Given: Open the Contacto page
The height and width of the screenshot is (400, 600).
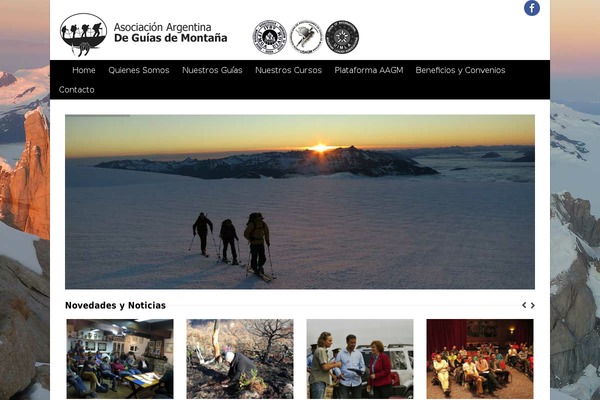Looking at the screenshot, I should pos(77,90).
